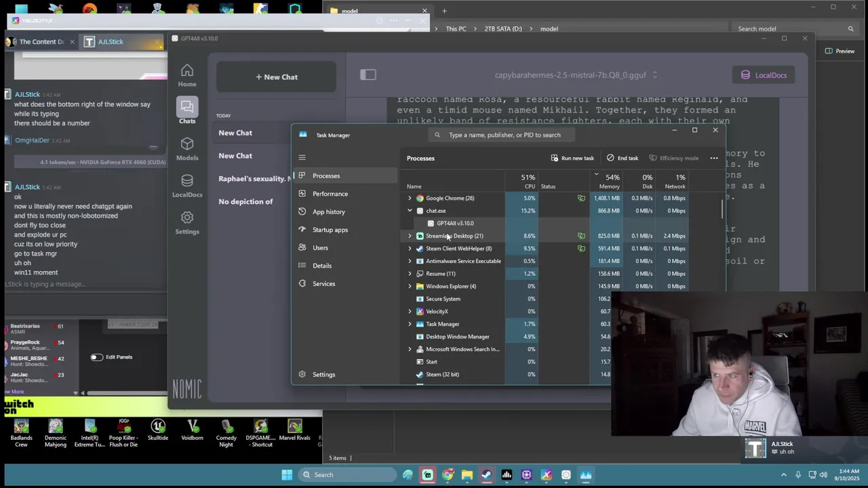
Task: Open Users tab in Task Manager
Action: click(346, 247)
